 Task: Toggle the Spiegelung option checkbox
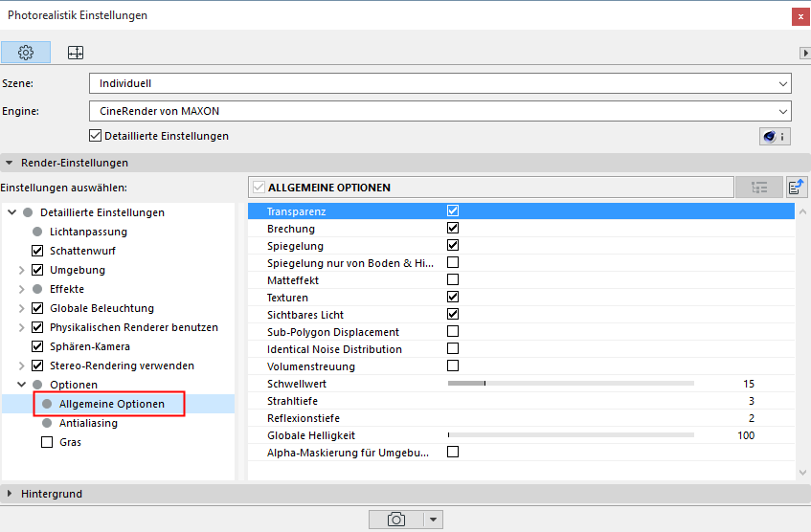pyautogui.click(x=453, y=245)
